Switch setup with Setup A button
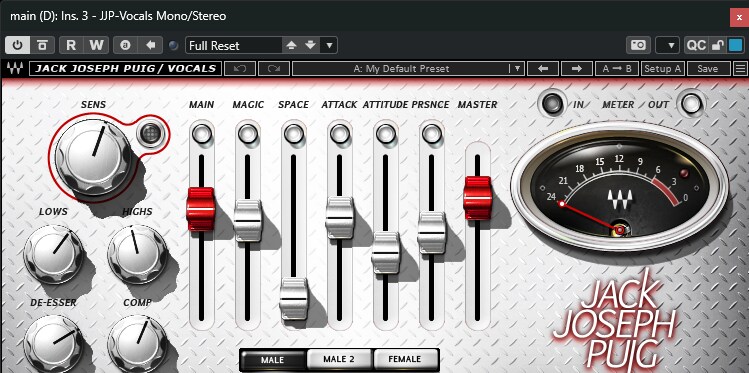Image resolution: width=749 pixels, height=373 pixels. [x=663, y=69]
